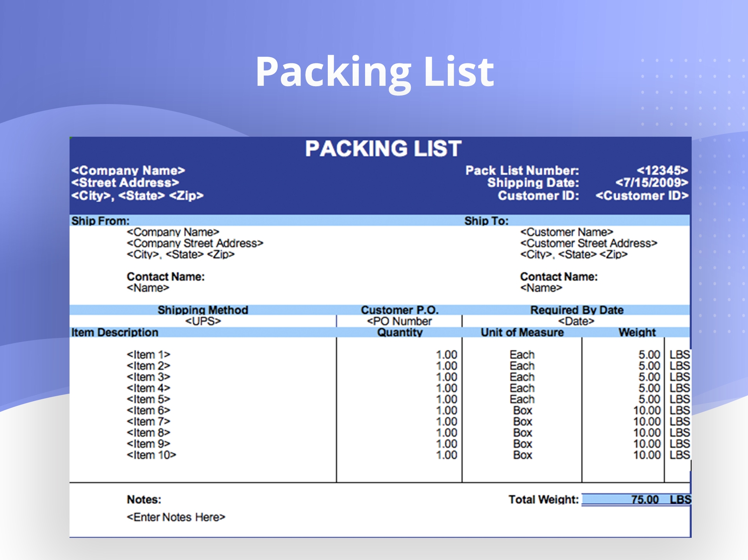Click the <Company Name> placeholder in the header
This screenshot has width=748, height=560.
point(128,170)
